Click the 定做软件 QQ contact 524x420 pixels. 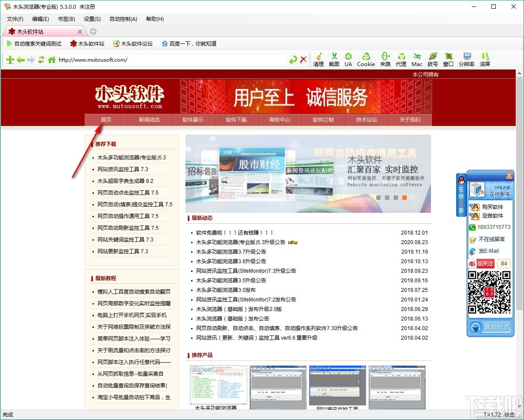point(487,216)
